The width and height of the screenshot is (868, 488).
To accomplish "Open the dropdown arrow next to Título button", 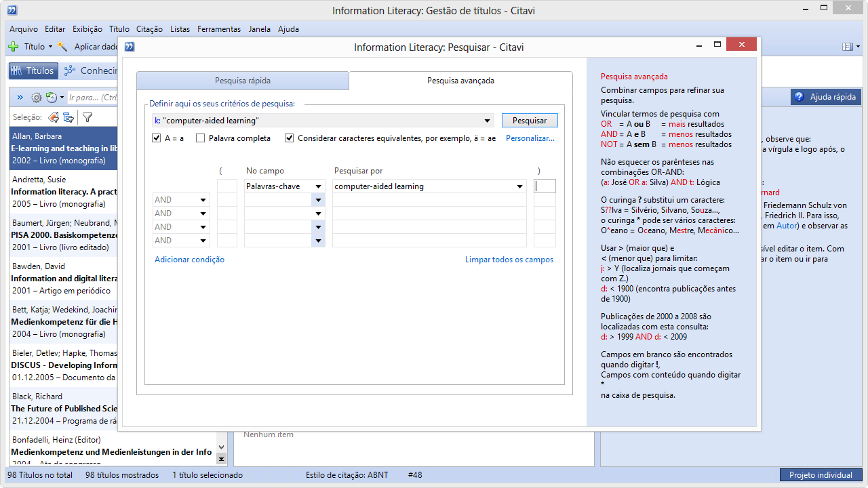I will coord(50,47).
